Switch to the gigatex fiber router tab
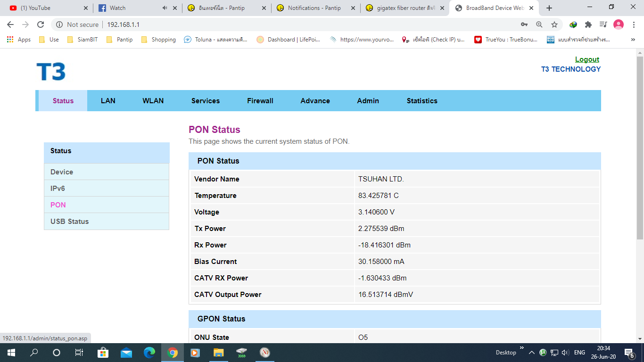 point(405,8)
